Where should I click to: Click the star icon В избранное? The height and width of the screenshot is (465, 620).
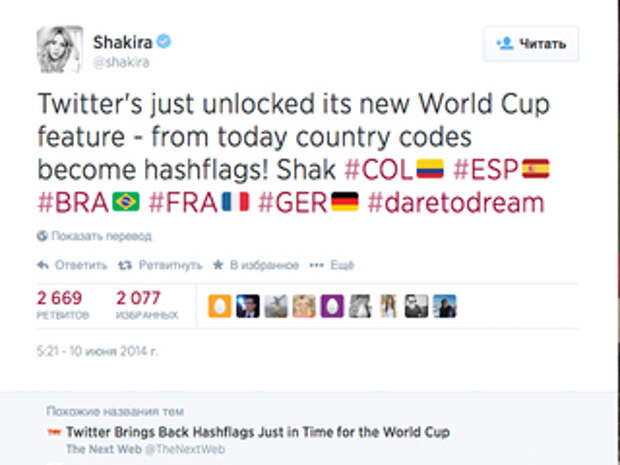point(218,265)
